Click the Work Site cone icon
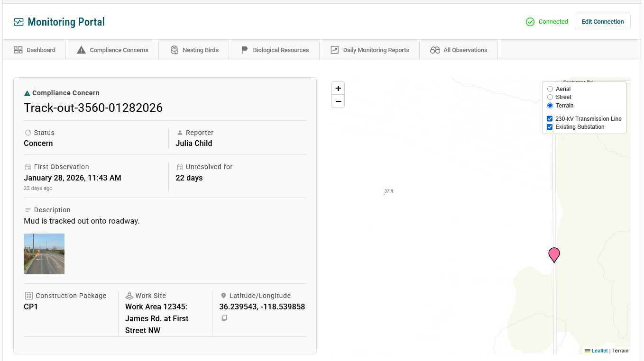644x361 pixels. pos(129,296)
